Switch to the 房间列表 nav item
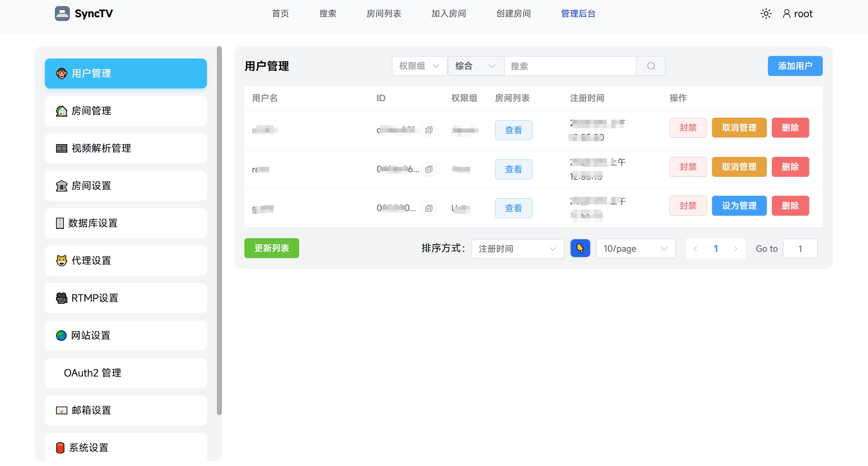The image size is (868, 466). point(384,14)
